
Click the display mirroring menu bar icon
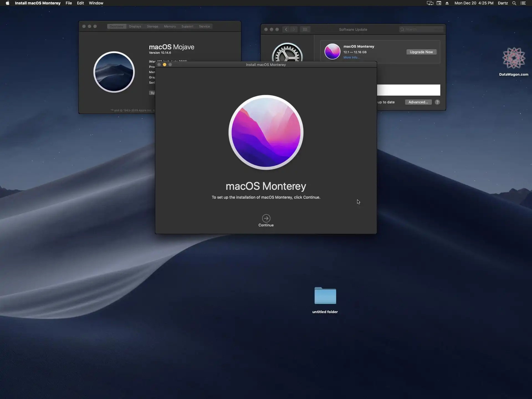430,3
